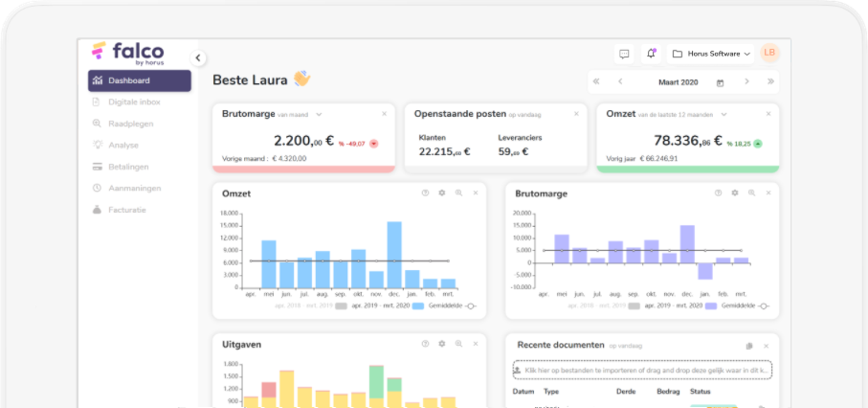Screen dimensions: 868x408
Task: Collapse the sidebar with arrow button
Action: tap(198, 57)
